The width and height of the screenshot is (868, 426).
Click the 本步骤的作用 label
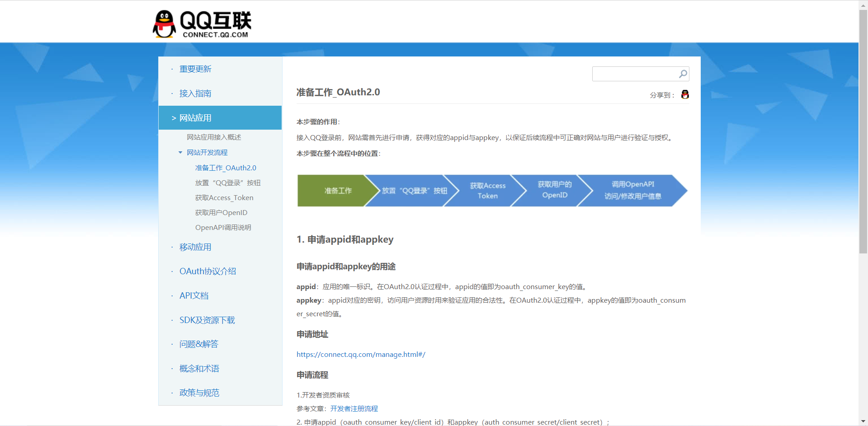(318, 122)
